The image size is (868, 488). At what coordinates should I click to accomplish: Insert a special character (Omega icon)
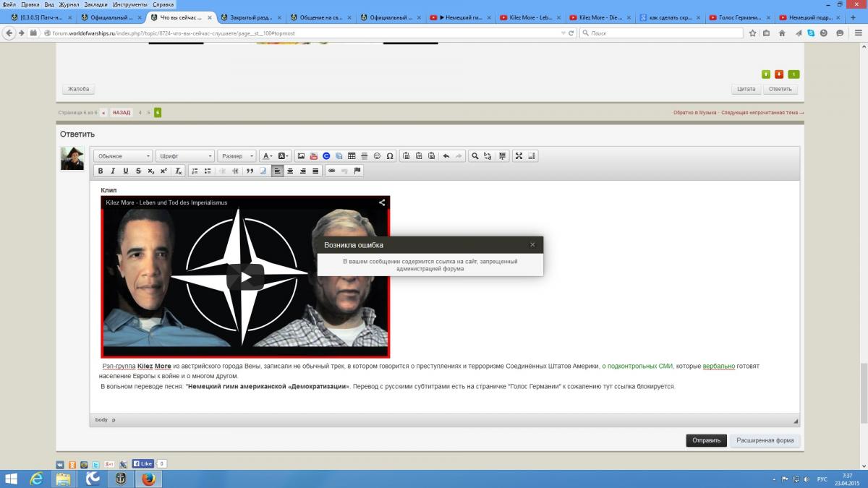(x=390, y=155)
